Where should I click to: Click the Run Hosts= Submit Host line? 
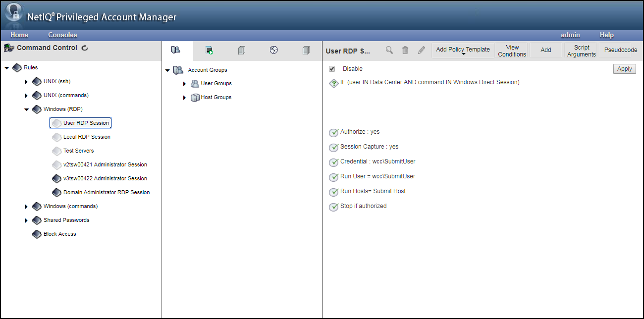(x=373, y=191)
